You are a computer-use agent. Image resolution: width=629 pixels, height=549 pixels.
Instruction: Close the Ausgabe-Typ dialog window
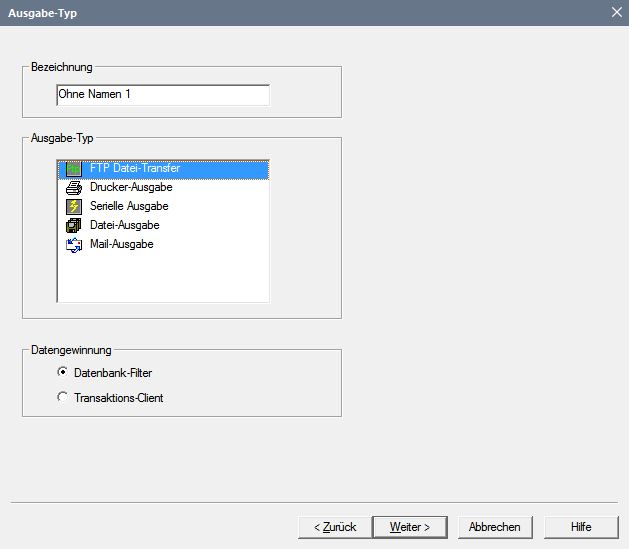click(x=616, y=12)
